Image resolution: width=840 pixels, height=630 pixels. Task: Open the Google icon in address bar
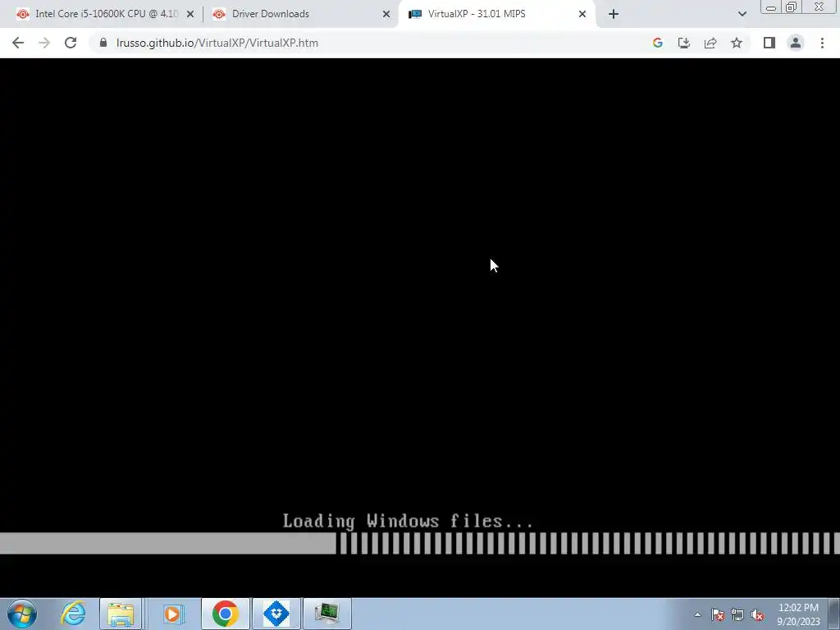[658, 43]
